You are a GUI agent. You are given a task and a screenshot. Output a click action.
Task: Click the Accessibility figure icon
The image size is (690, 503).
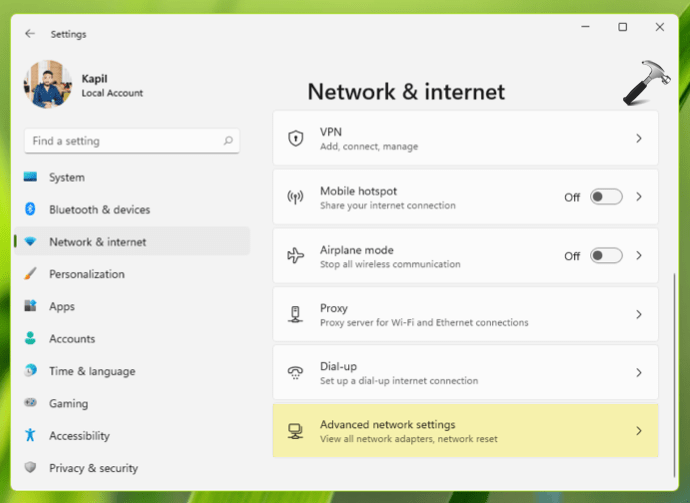[30, 435]
